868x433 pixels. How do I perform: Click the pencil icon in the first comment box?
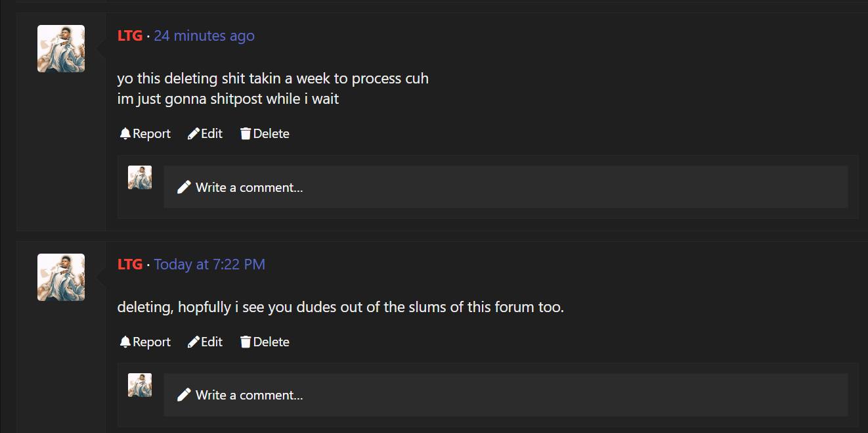[184, 187]
